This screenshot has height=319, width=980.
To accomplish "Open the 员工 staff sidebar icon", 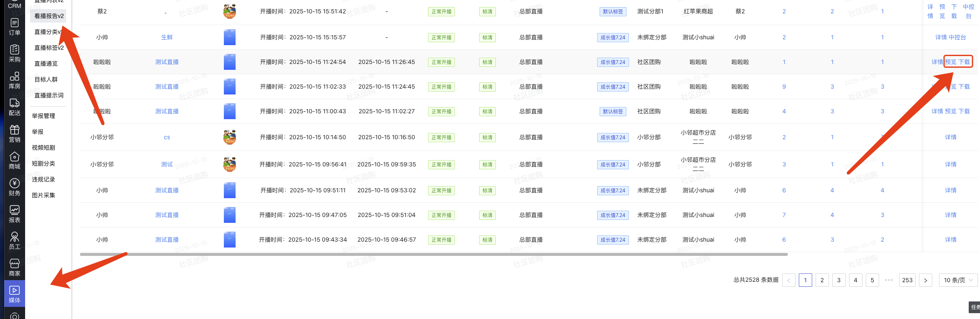I will [x=15, y=241].
